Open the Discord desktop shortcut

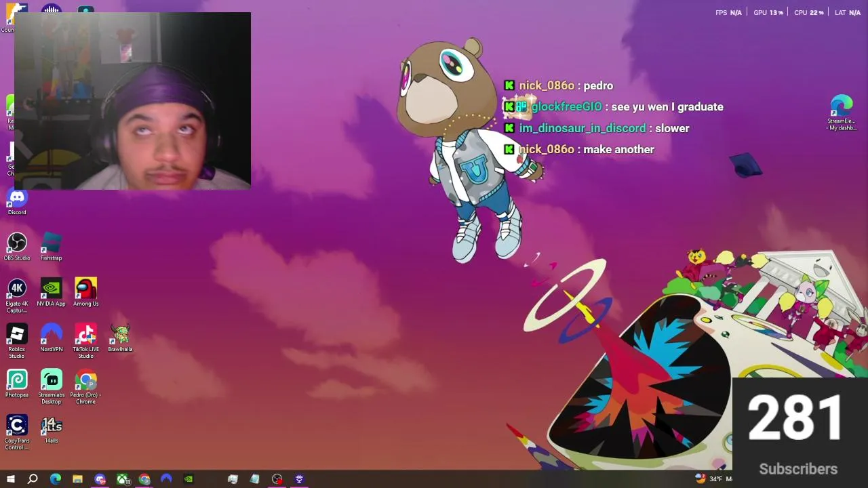click(x=17, y=203)
